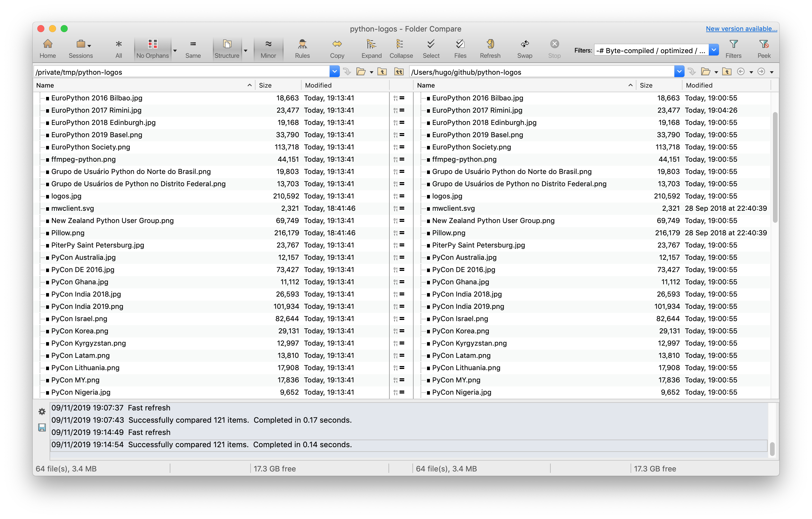Screen dimensions: 812x519
Task: Click equal sign beside logos.jpg row
Action: pos(402,196)
